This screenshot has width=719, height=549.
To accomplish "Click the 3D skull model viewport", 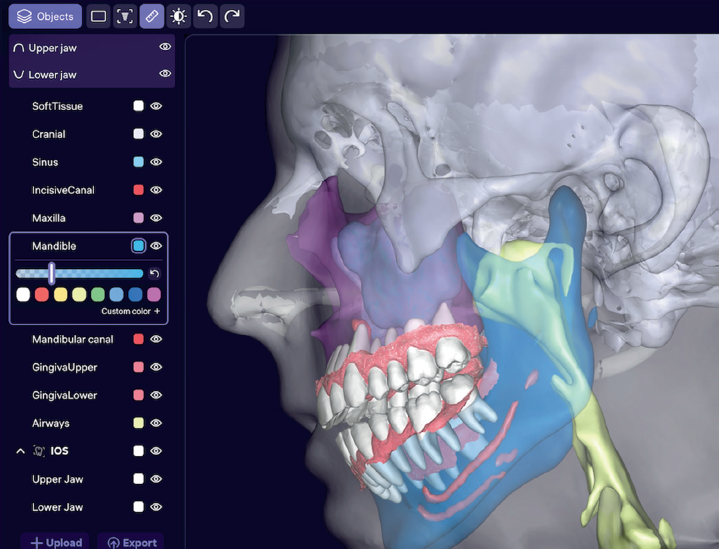I will coord(452,292).
